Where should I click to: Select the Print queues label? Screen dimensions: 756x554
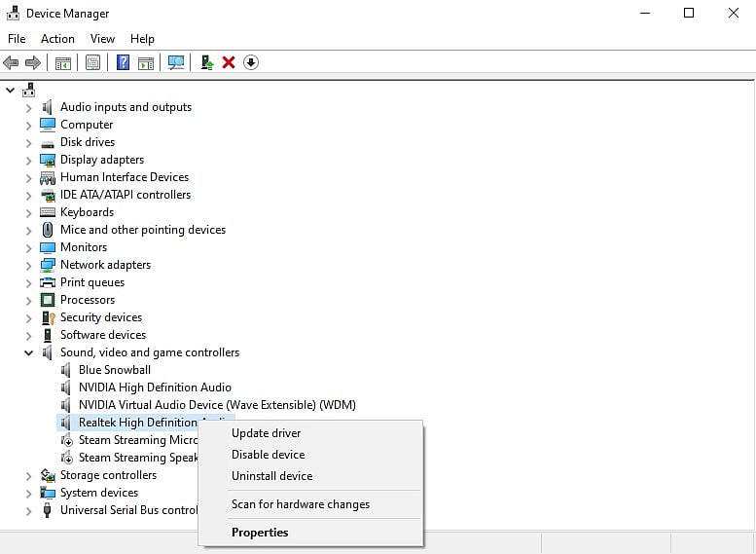(x=92, y=282)
